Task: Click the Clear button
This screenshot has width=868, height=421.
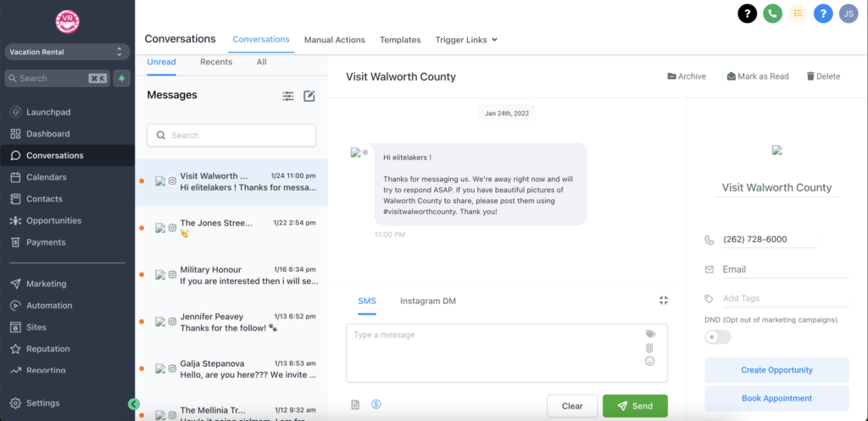Action: (572, 406)
